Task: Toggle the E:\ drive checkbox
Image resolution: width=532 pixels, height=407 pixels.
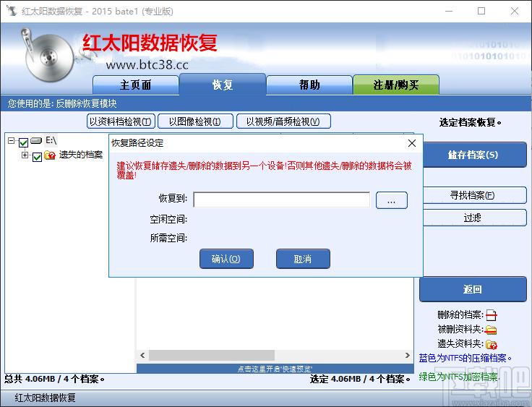Action: pos(23,142)
